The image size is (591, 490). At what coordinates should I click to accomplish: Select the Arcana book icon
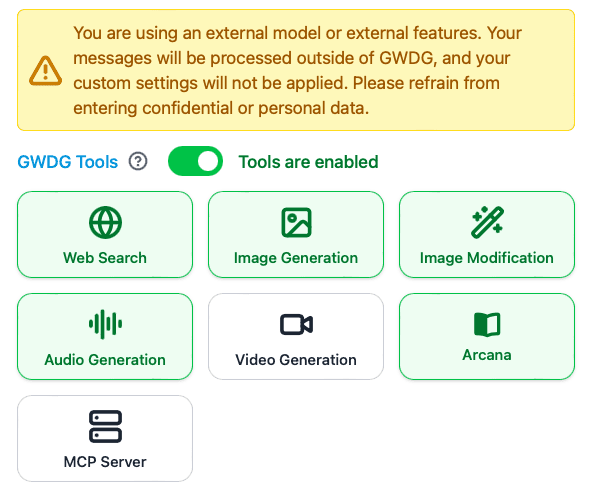pyautogui.click(x=487, y=324)
